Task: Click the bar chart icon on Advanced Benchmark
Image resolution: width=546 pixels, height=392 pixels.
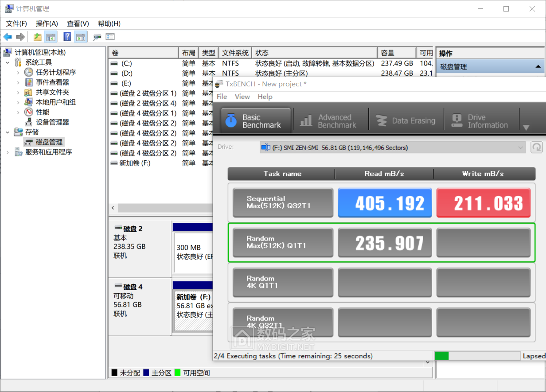Action: click(x=306, y=120)
